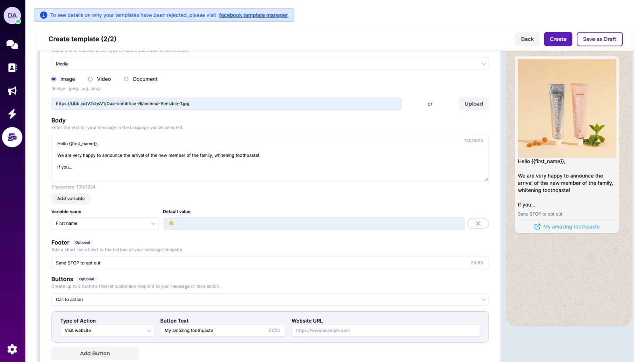Viewport: 644px width, 362px height.
Task: Click the Create button
Action: (558, 39)
